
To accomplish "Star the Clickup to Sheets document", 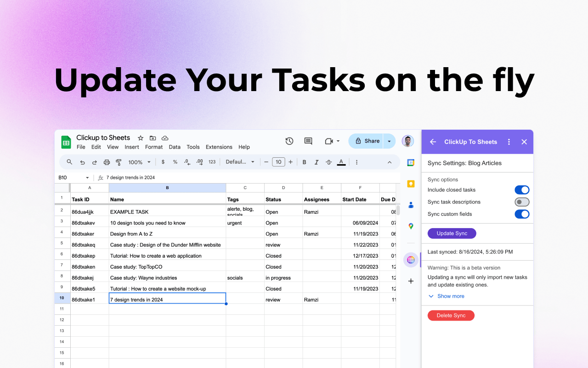I will pos(141,138).
